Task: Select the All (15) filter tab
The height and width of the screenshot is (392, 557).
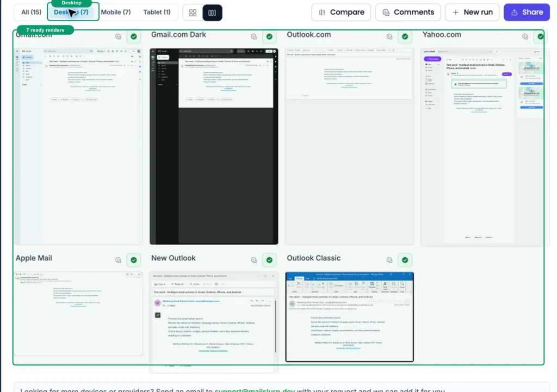Action: point(31,12)
